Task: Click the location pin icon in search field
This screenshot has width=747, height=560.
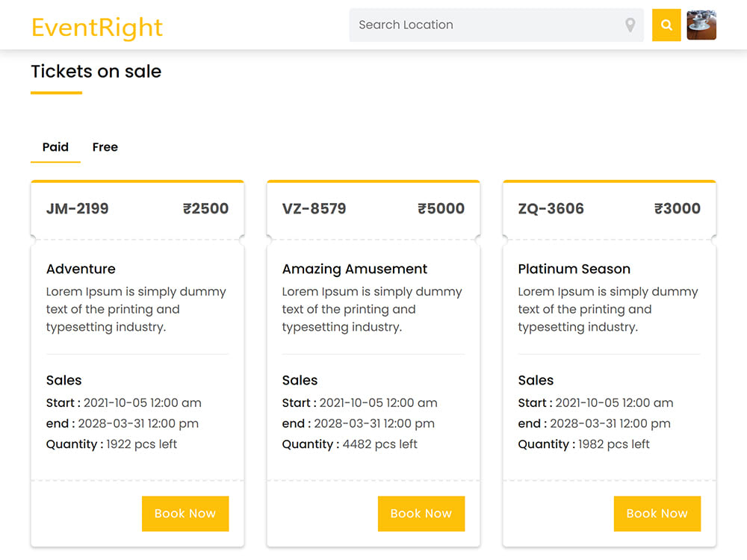Action: pyautogui.click(x=630, y=25)
